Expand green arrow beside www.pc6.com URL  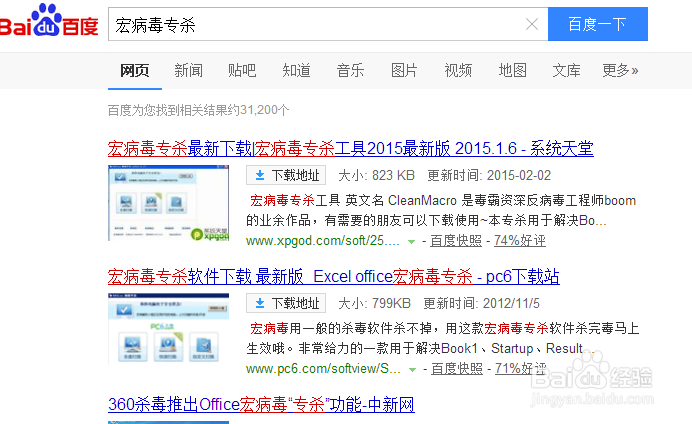pyautogui.click(x=411, y=370)
